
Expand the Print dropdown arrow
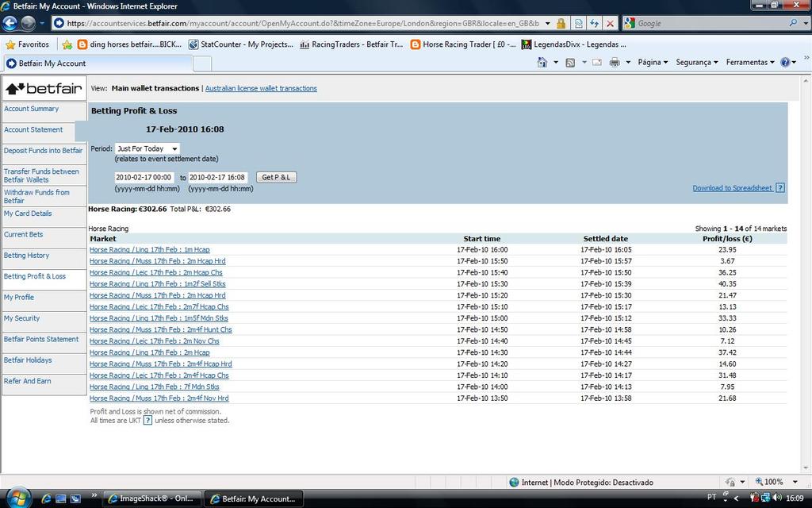pos(628,62)
